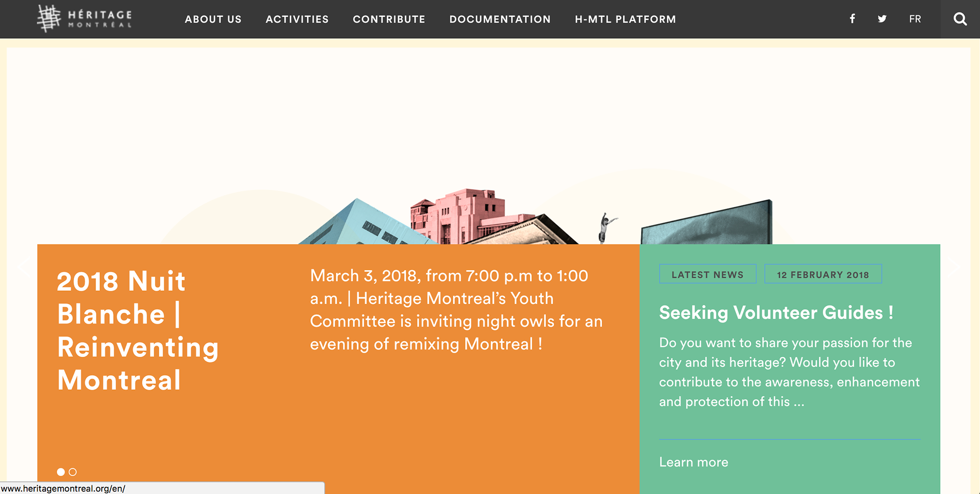The width and height of the screenshot is (980, 494).
Task: Open the Activities menu
Action: (x=297, y=19)
